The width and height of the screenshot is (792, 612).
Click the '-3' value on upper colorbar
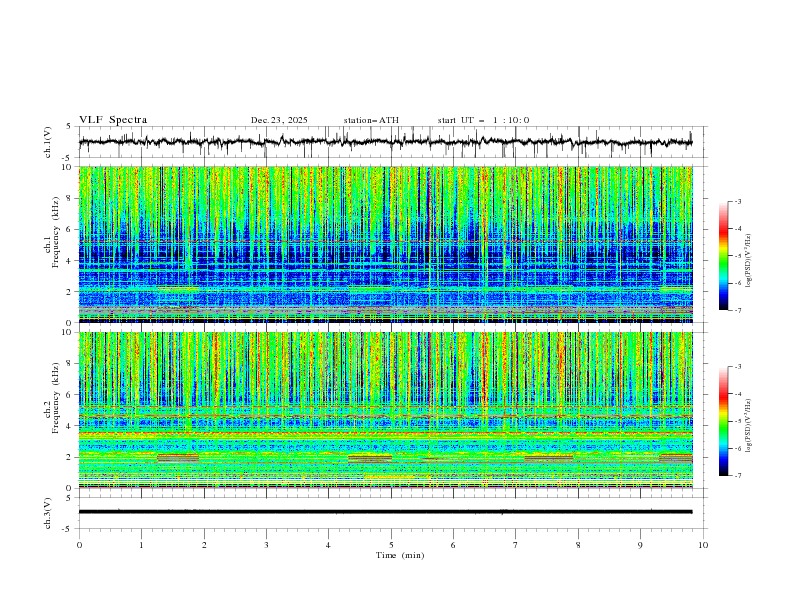[737, 201]
